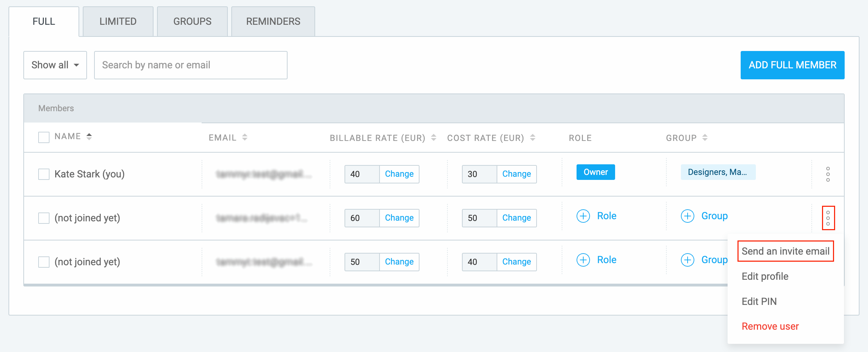Viewport: 868px width, 352px height.
Task: Check Kate Stark's row checkbox
Action: click(x=44, y=174)
